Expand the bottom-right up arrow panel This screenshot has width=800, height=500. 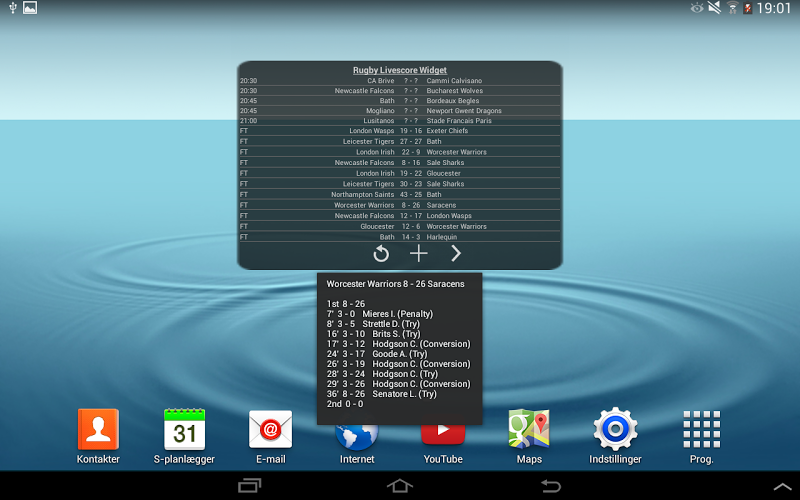point(783,487)
